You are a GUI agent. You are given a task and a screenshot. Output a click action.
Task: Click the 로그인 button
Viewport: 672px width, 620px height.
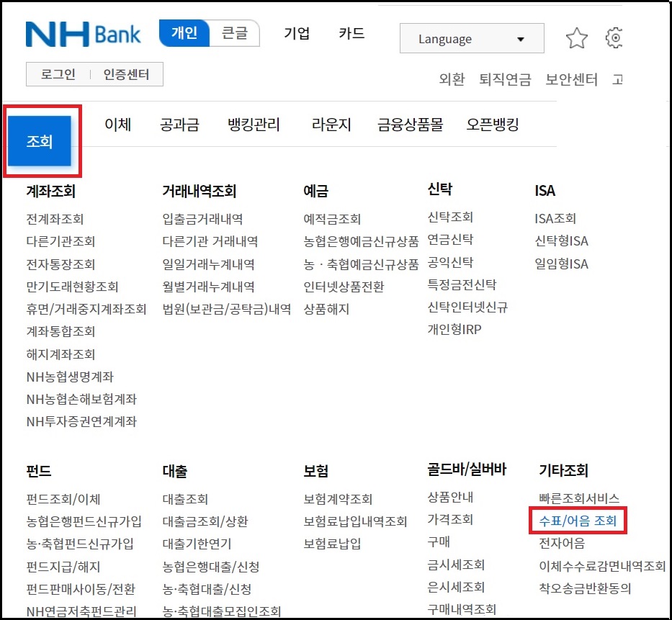(x=57, y=73)
